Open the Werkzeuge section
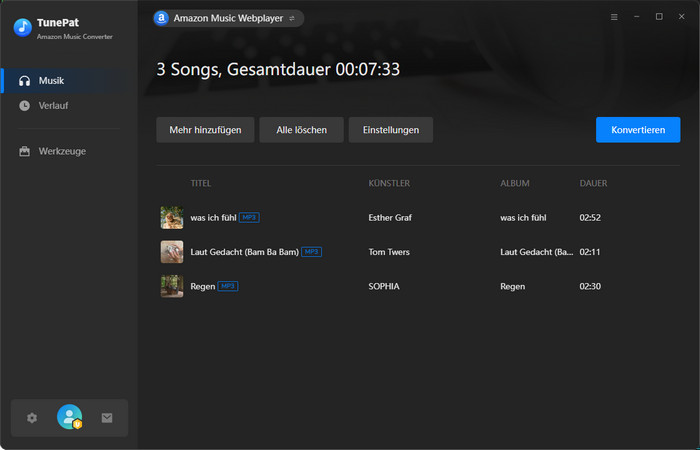The width and height of the screenshot is (700, 450). (x=69, y=151)
